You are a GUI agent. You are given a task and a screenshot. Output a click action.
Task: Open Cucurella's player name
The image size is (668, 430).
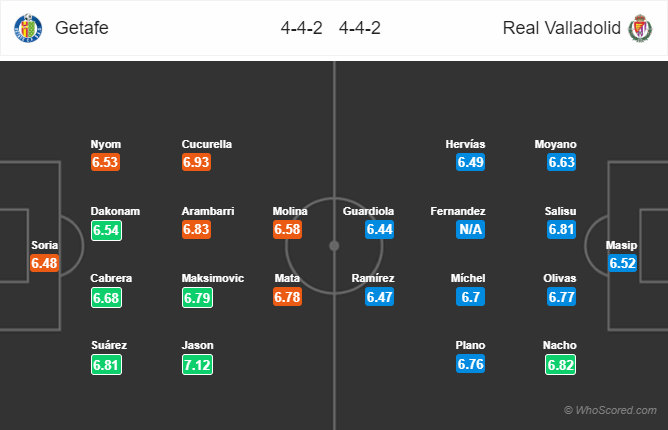[x=207, y=144]
